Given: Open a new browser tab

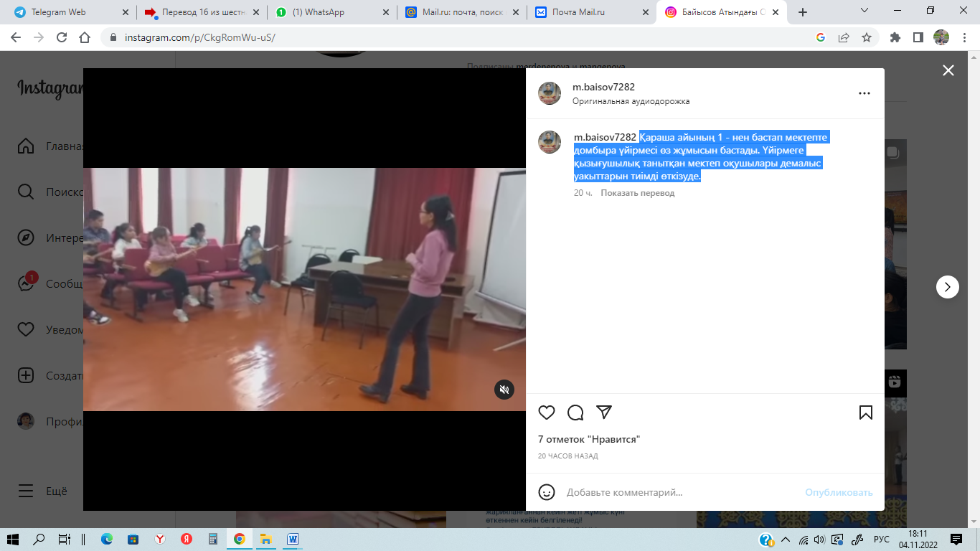Looking at the screenshot, I should point(802,12).
